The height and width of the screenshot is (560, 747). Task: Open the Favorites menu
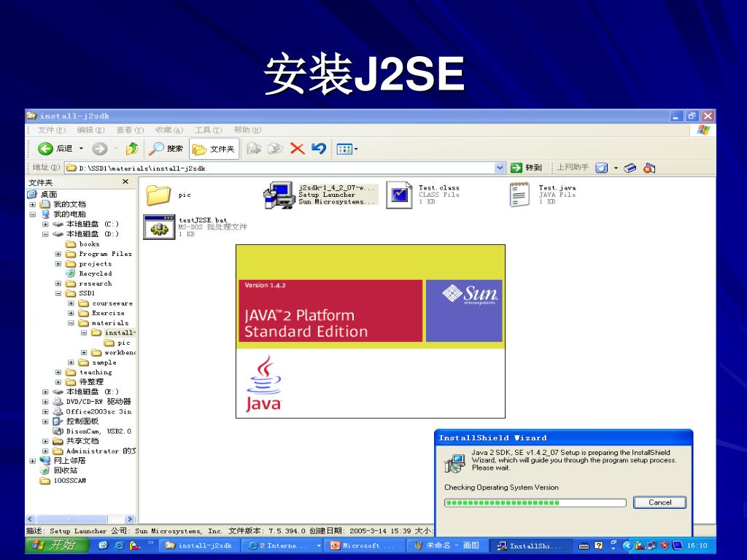click(x=169, y=130)
